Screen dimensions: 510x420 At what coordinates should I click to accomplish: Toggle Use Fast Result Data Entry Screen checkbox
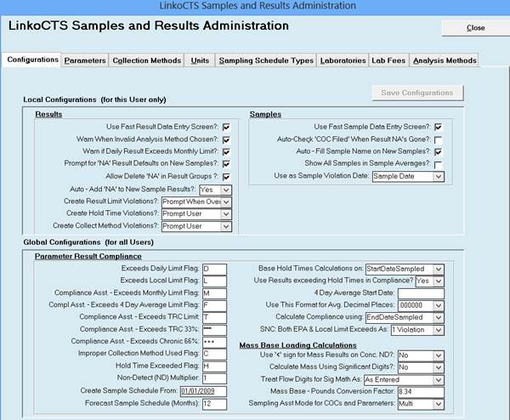pyautogui.click(x=227, y=127)
